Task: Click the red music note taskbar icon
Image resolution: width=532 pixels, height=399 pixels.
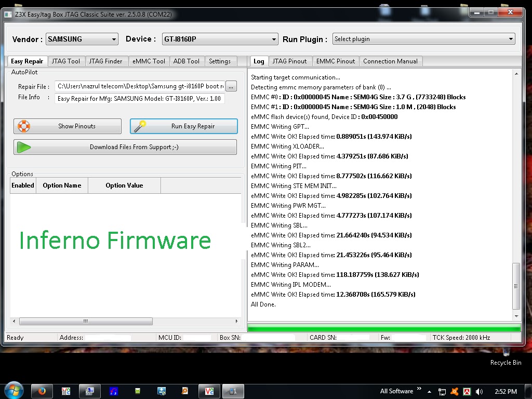Action: point(114,391)
